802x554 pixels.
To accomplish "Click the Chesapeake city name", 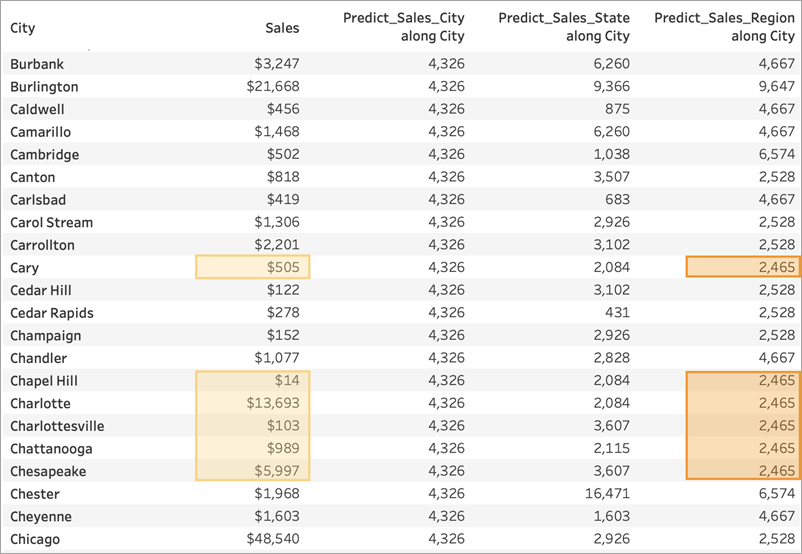I will (x=48, y=472).
